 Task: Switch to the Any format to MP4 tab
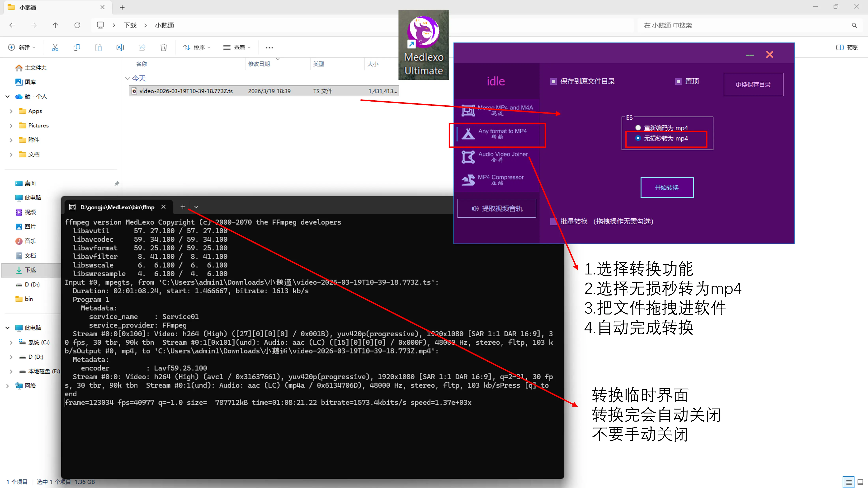[x=497, y=134]
